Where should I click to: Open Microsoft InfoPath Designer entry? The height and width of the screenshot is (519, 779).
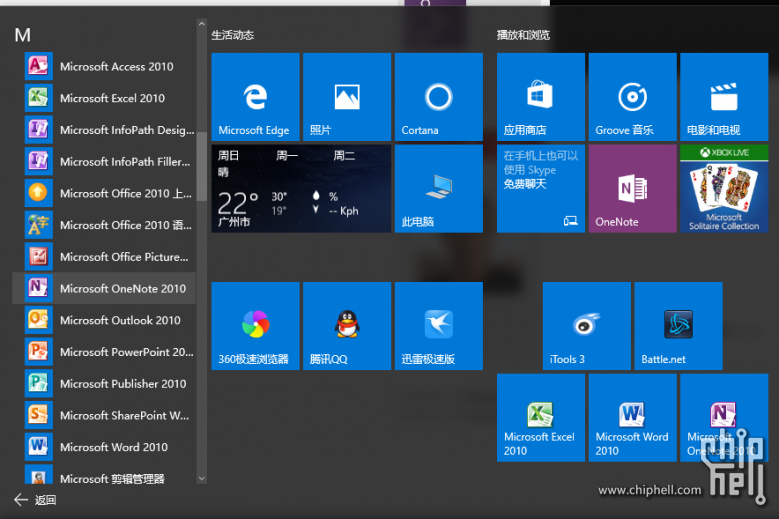coord(104,130)
